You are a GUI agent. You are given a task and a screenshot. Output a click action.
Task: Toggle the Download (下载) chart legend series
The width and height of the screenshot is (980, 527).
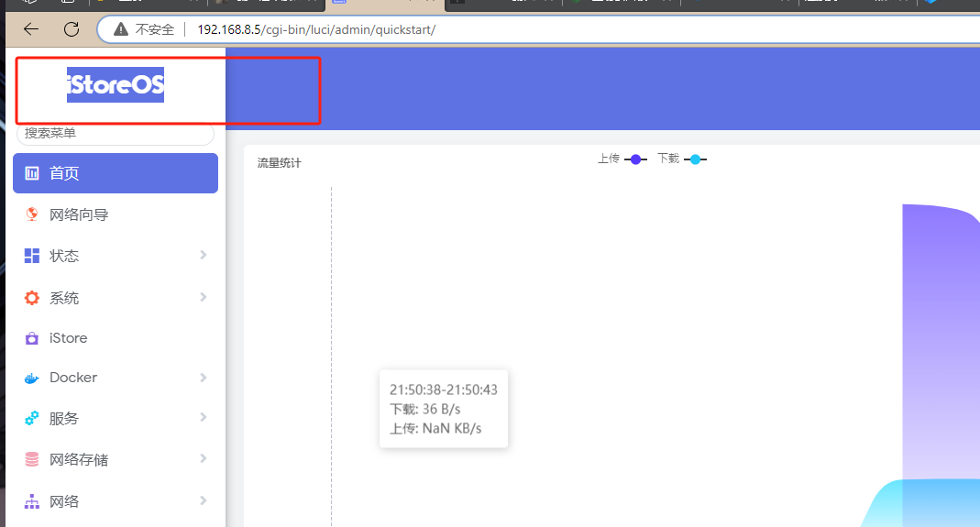pos(682,159)
